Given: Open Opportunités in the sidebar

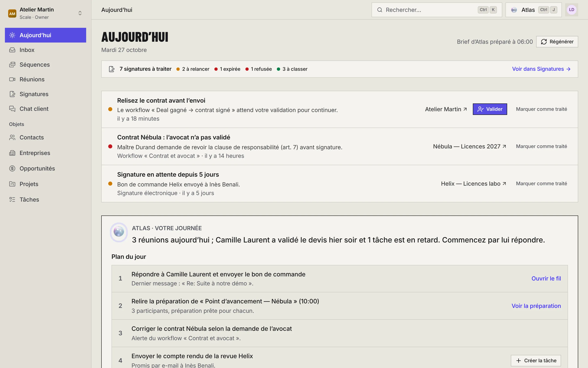Looking at the screenshot, I should (46, 168).
